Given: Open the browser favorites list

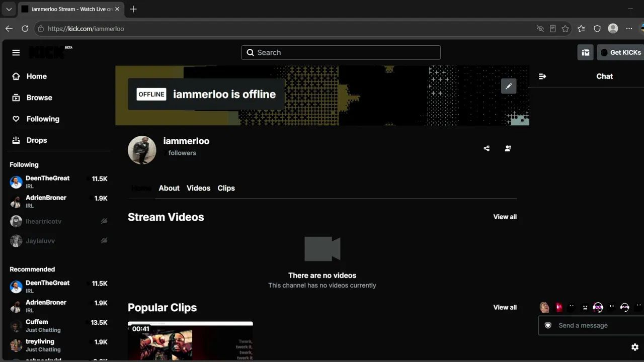Looking at the screenshot, I should pos(581,29).
